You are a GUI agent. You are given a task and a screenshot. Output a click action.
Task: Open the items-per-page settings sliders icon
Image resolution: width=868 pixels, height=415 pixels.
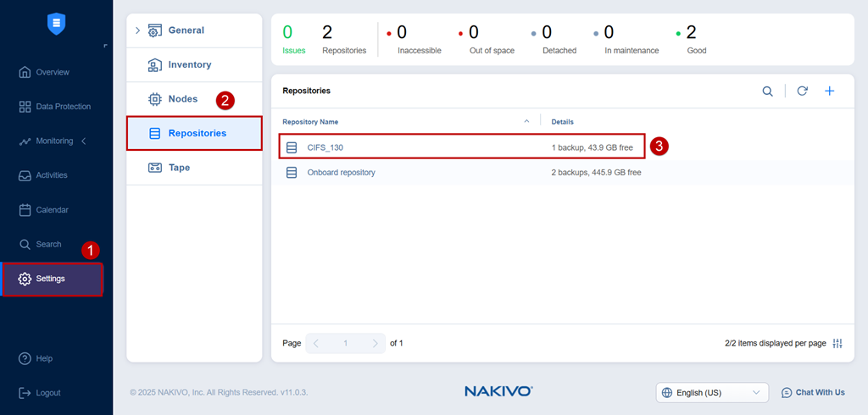[837, 344]
